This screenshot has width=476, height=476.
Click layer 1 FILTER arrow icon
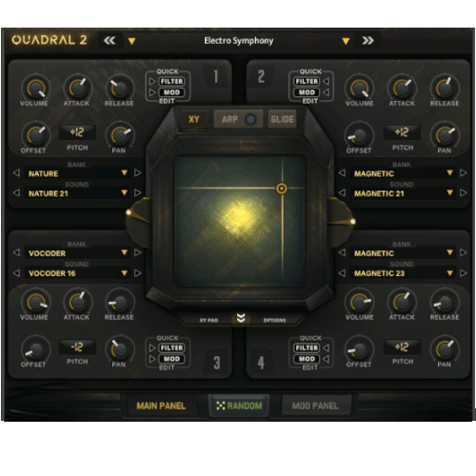tap(152, 81)
